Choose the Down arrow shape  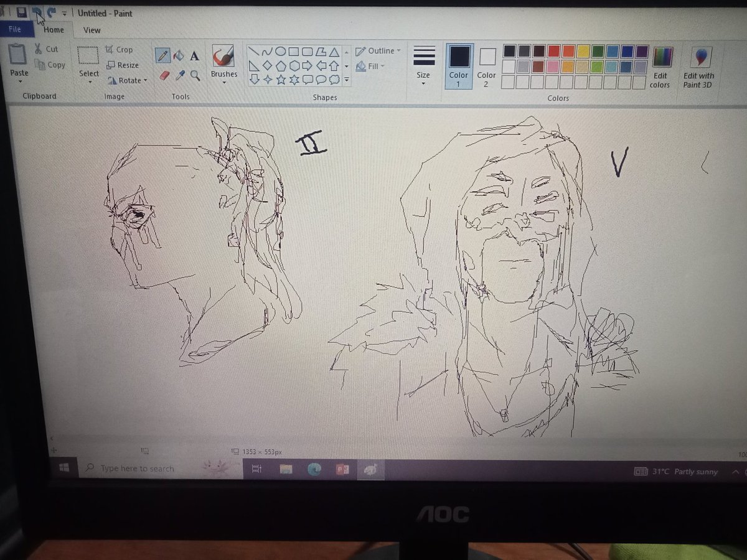coord(254,79)
